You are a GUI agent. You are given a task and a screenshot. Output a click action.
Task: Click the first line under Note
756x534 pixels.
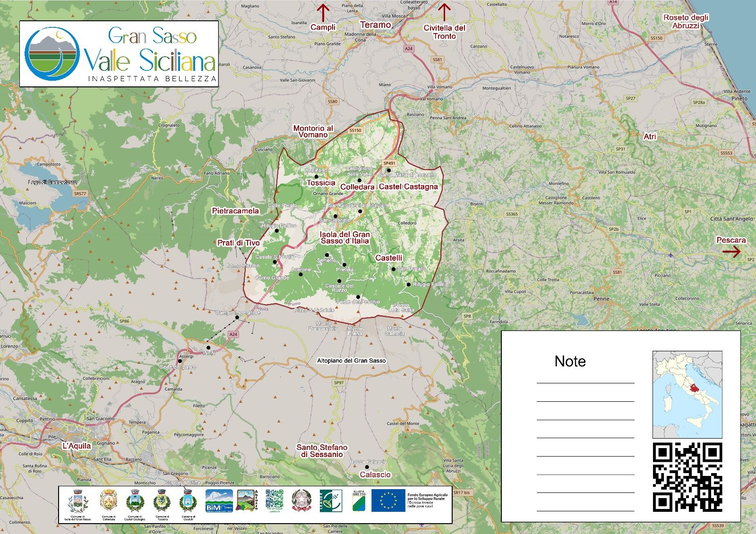pyautogui.click(x=585, y=383)
